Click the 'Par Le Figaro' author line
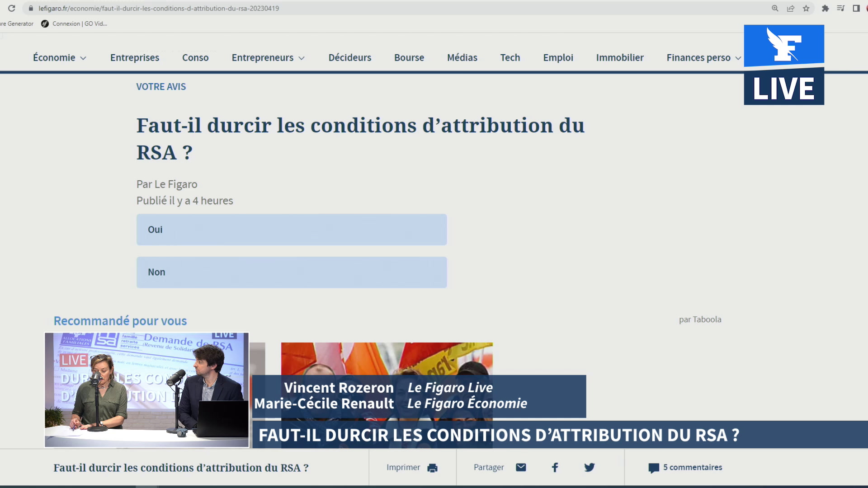 point(167,184)
